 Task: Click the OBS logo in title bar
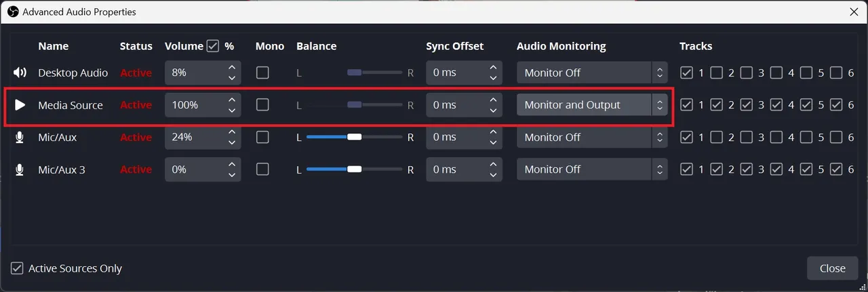12,12
